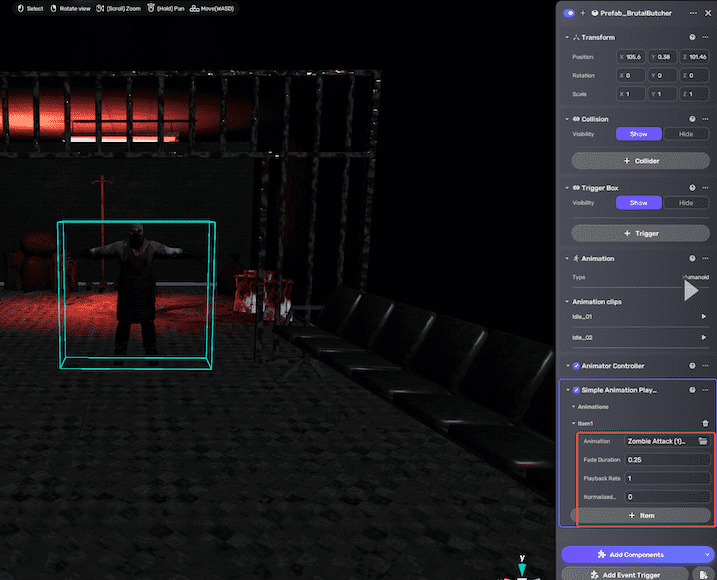Screen dimensions: 717x580
Task: Open the Collision section more-options menu
Action: (x=706, y=119)
